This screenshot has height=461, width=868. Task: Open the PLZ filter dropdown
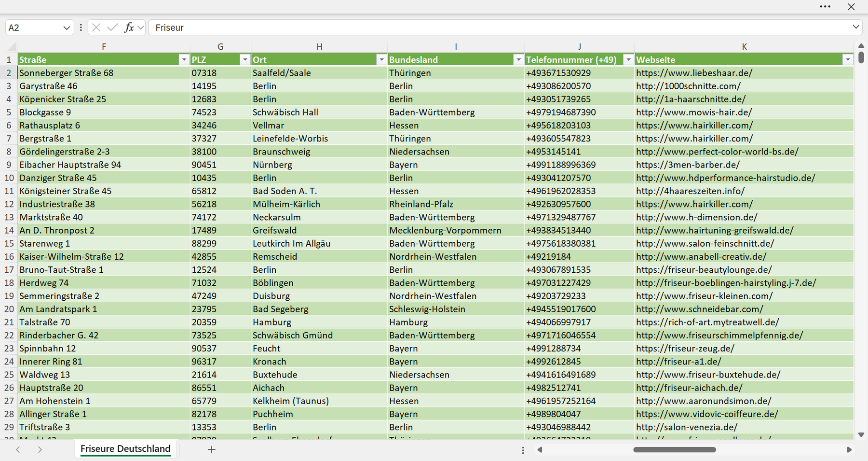245,60
